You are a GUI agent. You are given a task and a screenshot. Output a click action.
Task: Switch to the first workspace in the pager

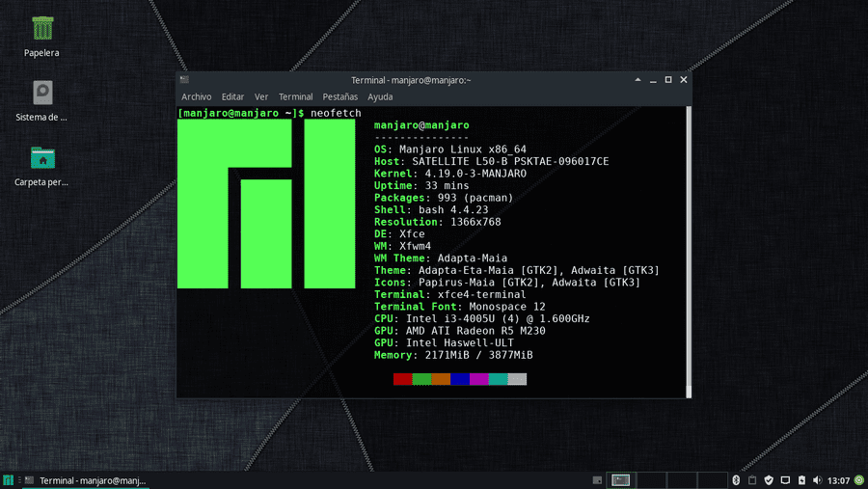pos(620,480)
